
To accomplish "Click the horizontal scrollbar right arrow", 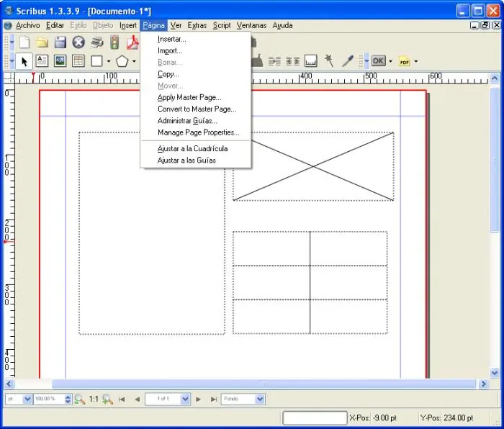I will point(483,384).
